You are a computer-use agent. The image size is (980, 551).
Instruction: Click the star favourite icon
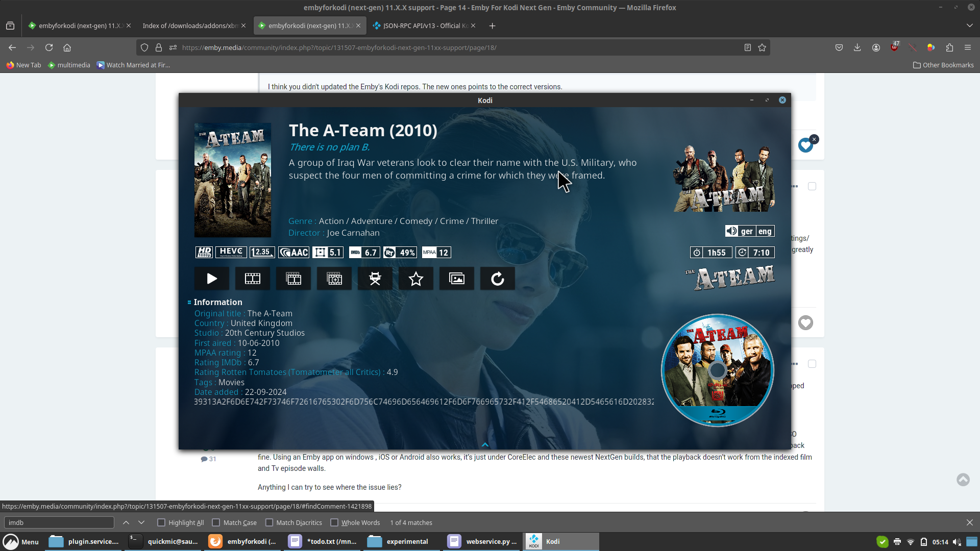point(416,279)
